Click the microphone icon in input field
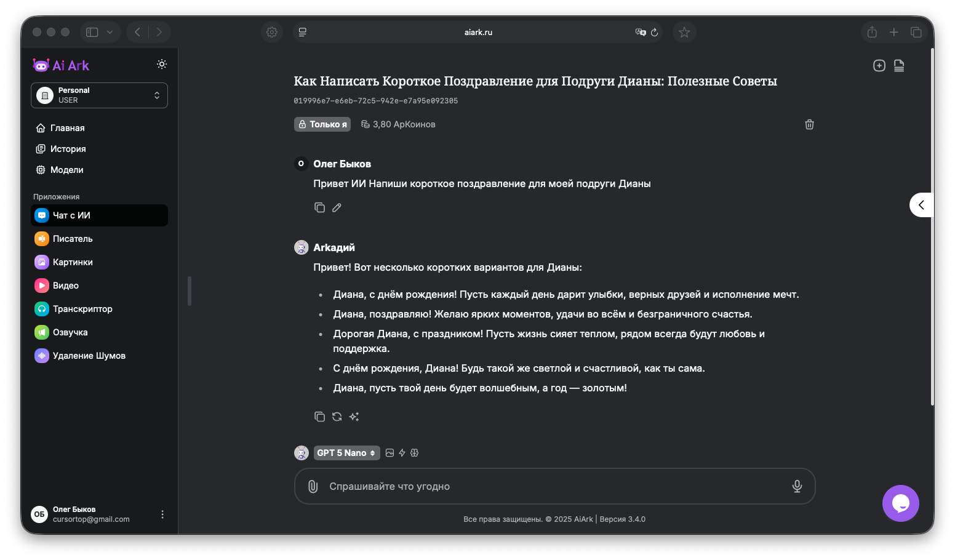Viewport: 955px width, 560px height. [797, 486]
